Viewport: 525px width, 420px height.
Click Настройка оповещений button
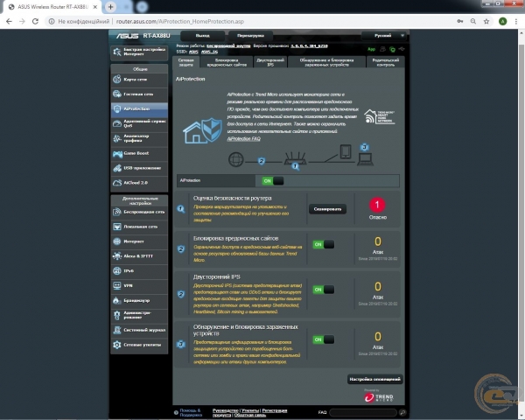coord(375,379)
